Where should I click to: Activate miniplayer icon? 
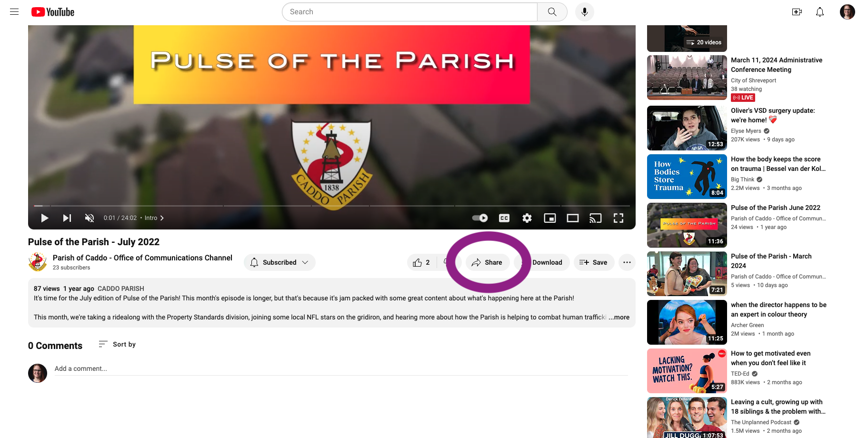click(549, 218)
